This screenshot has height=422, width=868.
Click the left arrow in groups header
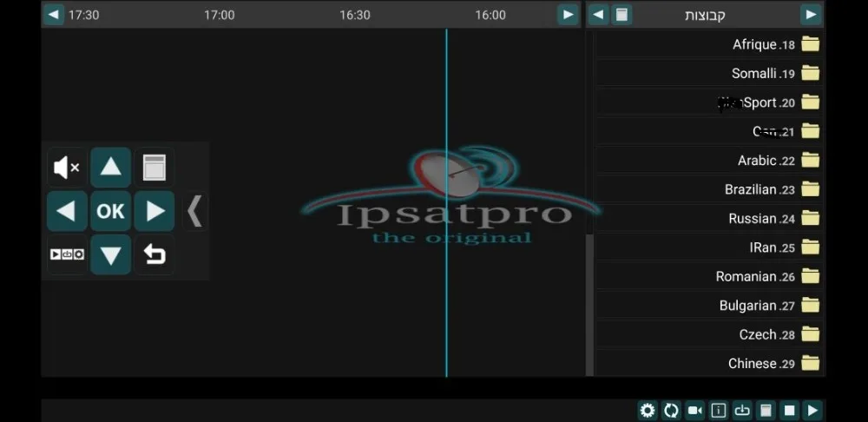(x=598, y=15)
